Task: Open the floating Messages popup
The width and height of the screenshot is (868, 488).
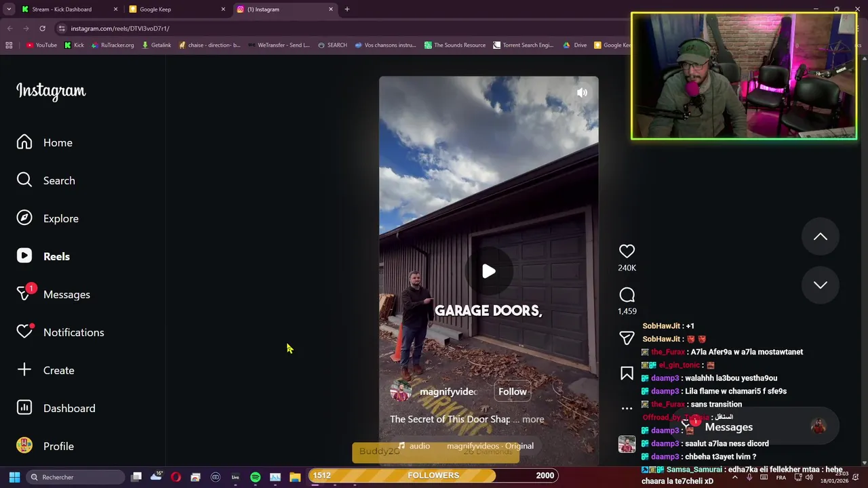Action: [754, 427]
